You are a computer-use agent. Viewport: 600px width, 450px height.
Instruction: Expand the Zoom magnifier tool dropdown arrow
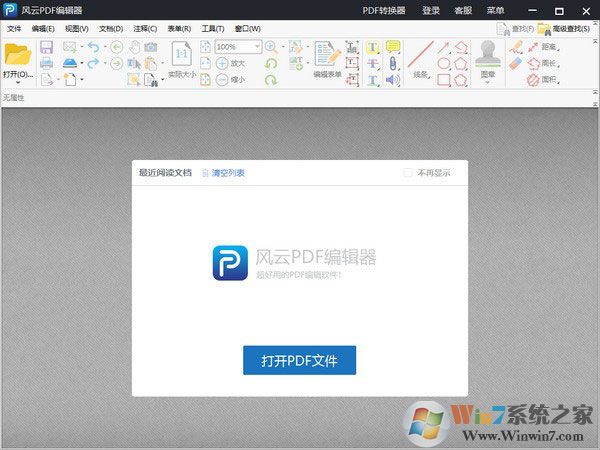283,47
